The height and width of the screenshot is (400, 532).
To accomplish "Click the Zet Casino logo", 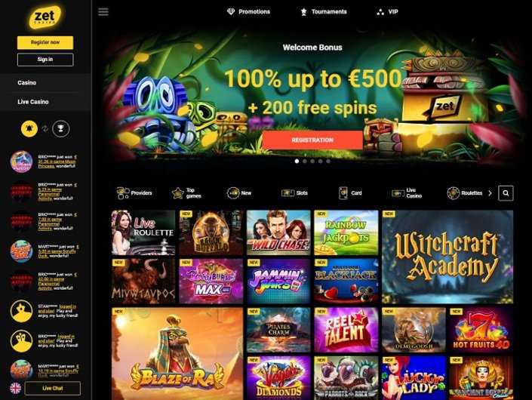I will pos(45,17).
